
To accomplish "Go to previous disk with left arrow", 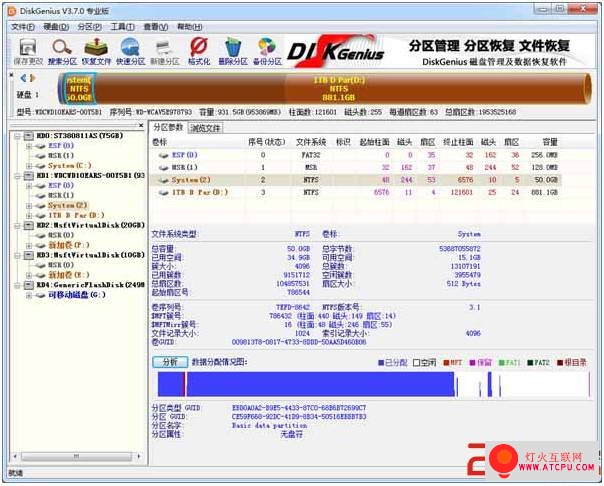I will click(x=23, y=78).
